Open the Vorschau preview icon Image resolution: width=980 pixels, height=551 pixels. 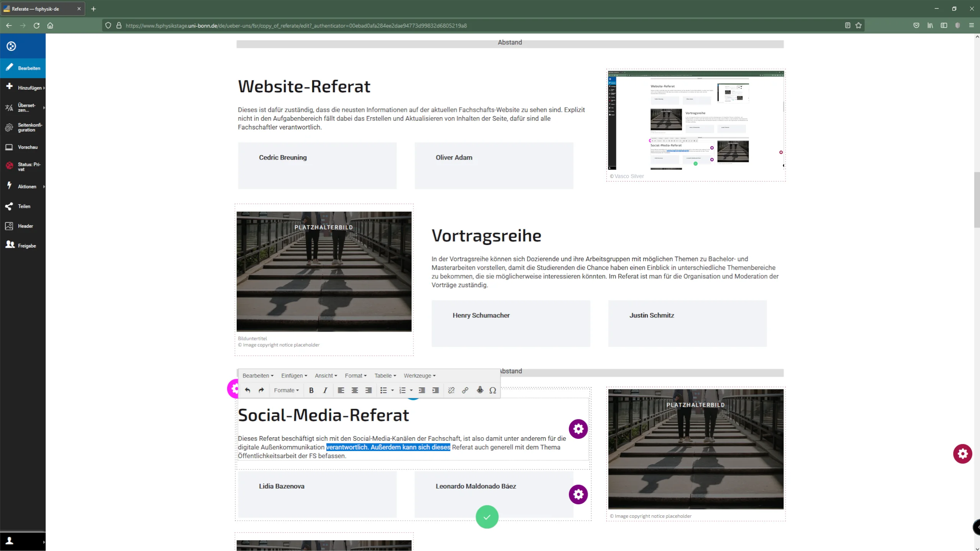10,146
